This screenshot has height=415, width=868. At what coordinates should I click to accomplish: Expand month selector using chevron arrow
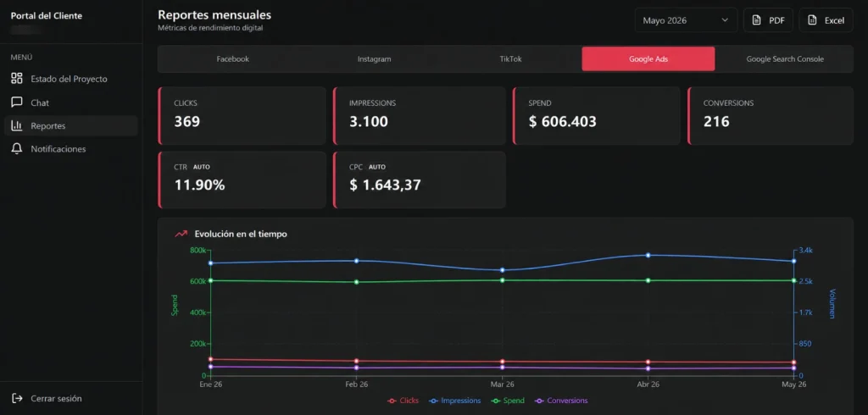coord(725,20)
